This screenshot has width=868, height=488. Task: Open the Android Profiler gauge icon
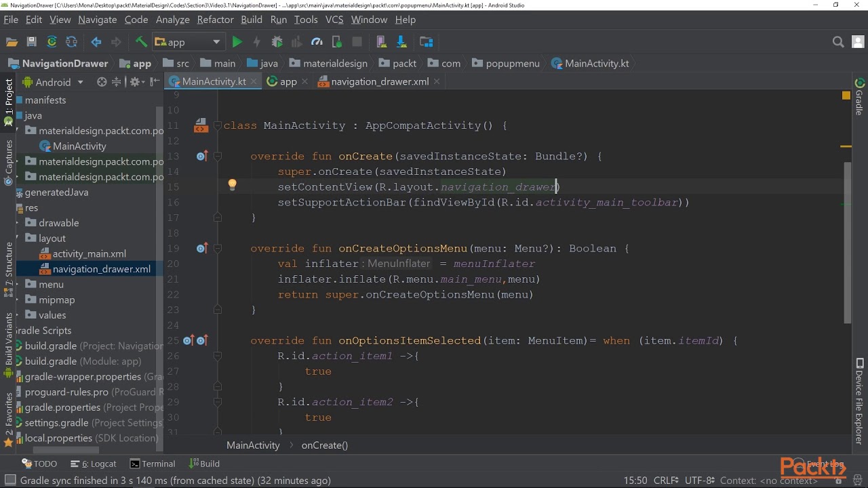click(317, 42)
